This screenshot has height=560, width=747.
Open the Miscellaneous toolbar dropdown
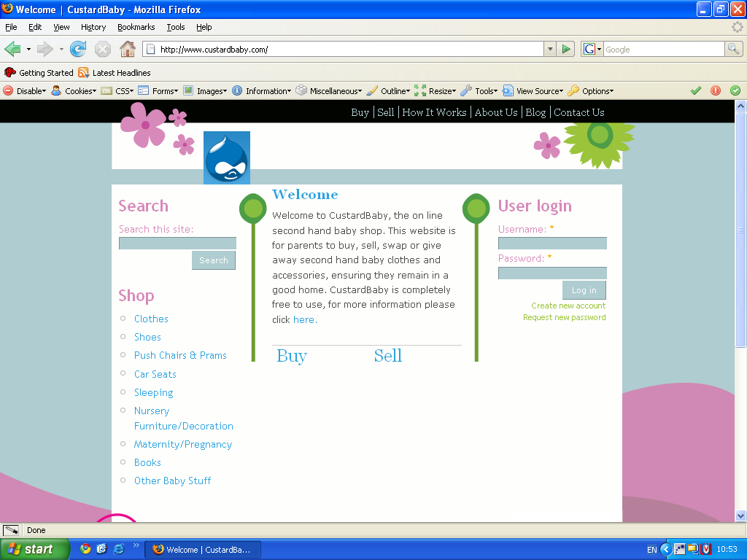click(329, 90)
